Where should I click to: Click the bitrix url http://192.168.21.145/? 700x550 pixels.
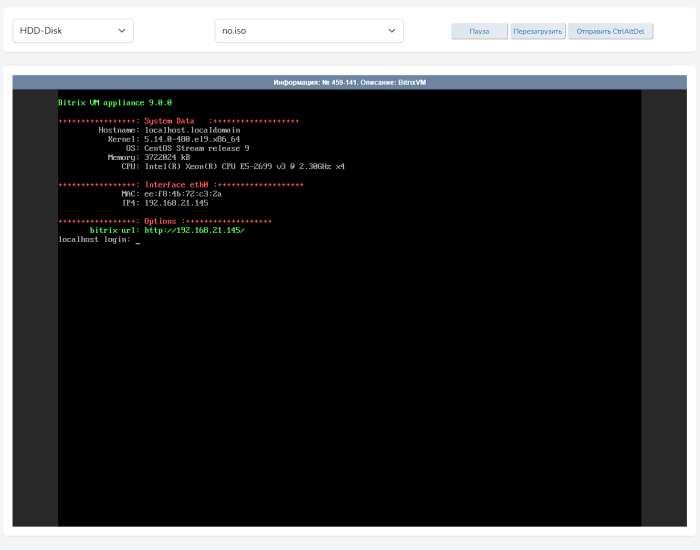tap(194, 230)
